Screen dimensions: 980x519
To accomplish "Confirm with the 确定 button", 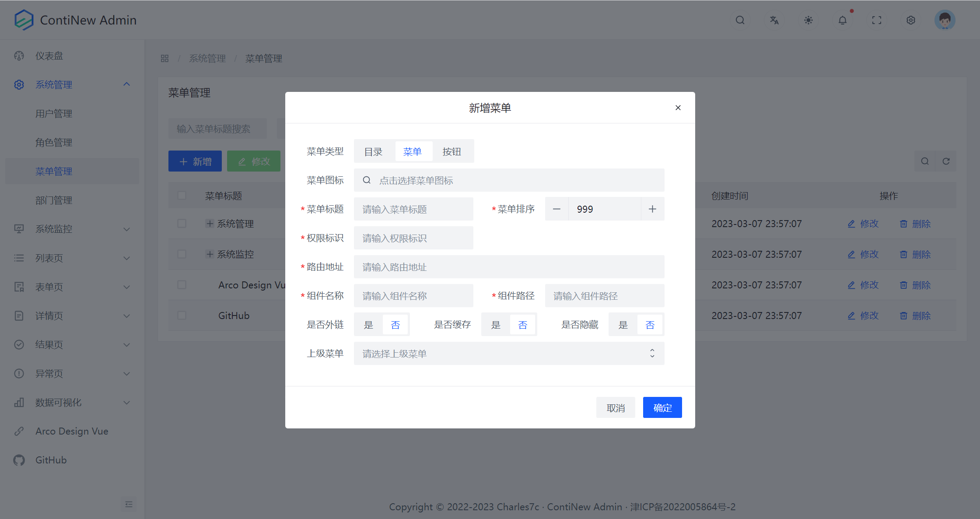I will [x=662, y=407].
